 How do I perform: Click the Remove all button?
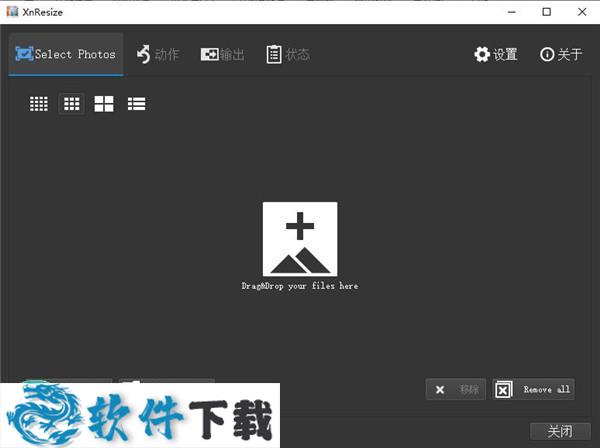[x=533, y=389]
